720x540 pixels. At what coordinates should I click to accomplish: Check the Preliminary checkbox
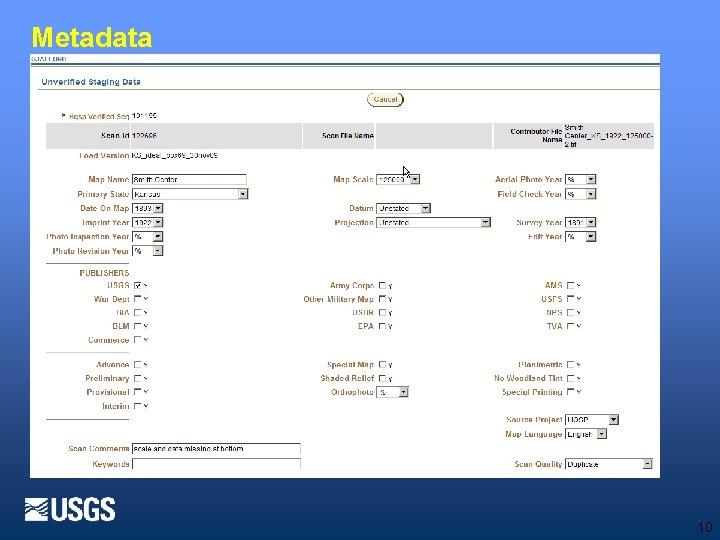tap(137, 378)
